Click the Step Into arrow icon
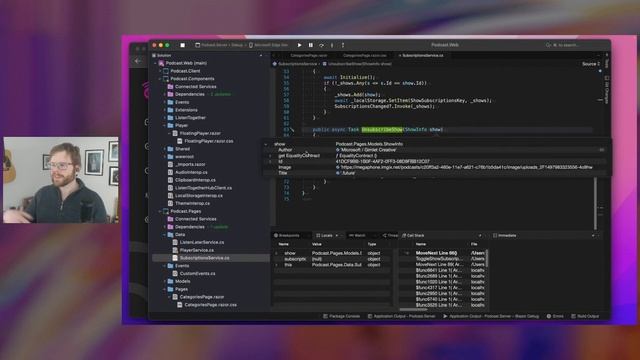 point(332,45)
